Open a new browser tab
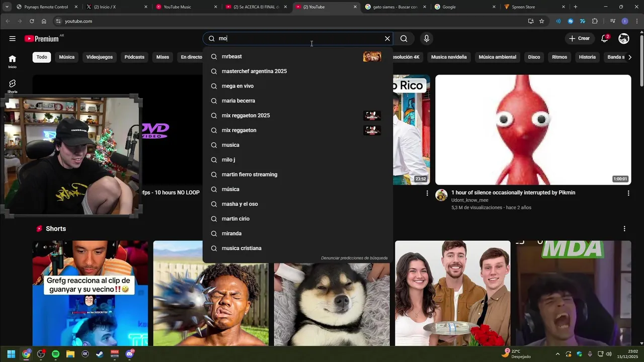The height and width of the screenshot is (362, 644). (576, 7)
